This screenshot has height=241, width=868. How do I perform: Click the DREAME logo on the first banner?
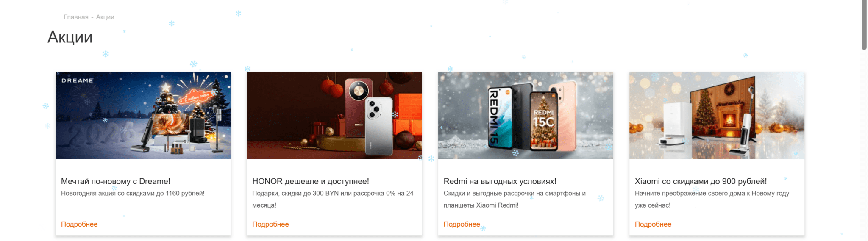(x=77, y=80)
